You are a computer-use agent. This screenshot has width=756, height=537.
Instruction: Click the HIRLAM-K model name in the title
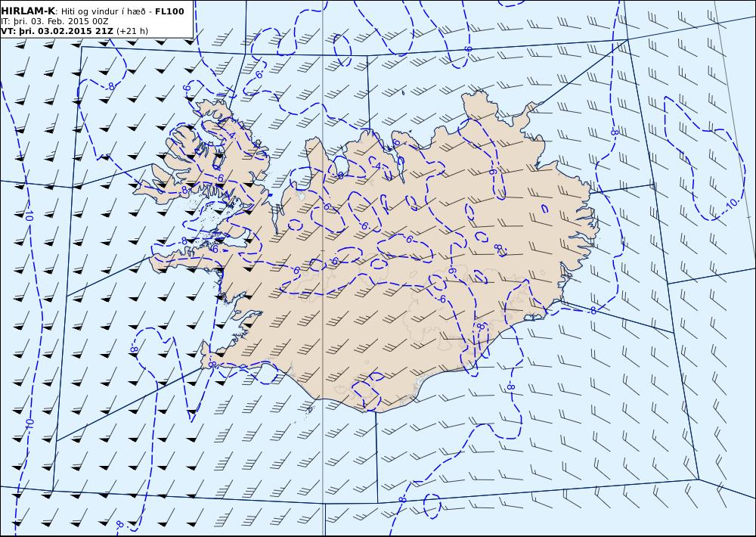pyautogui.click(x=28, y=11)
